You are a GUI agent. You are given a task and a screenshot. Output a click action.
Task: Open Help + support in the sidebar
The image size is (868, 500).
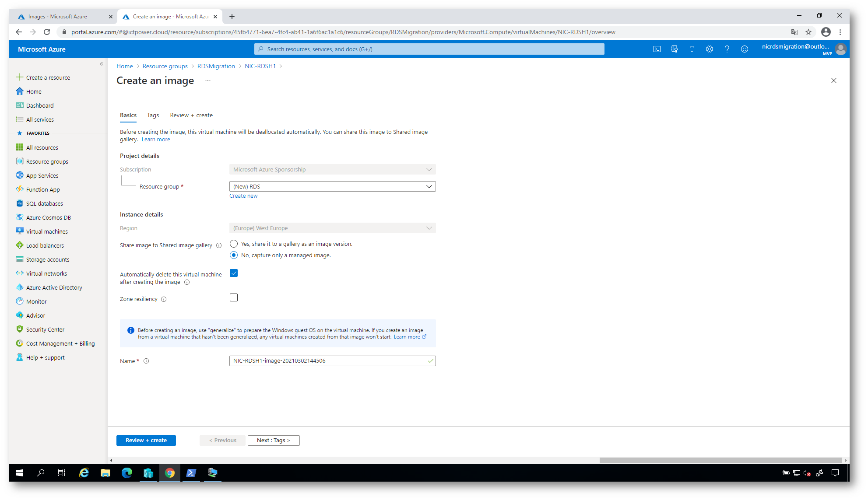[x=45, y=357]
